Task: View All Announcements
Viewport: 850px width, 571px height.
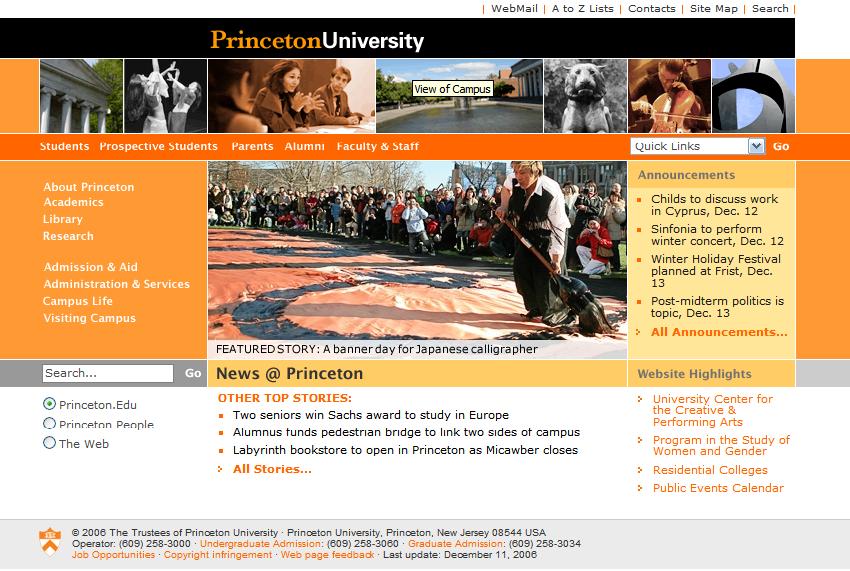Action: click(x=719, y=332)
